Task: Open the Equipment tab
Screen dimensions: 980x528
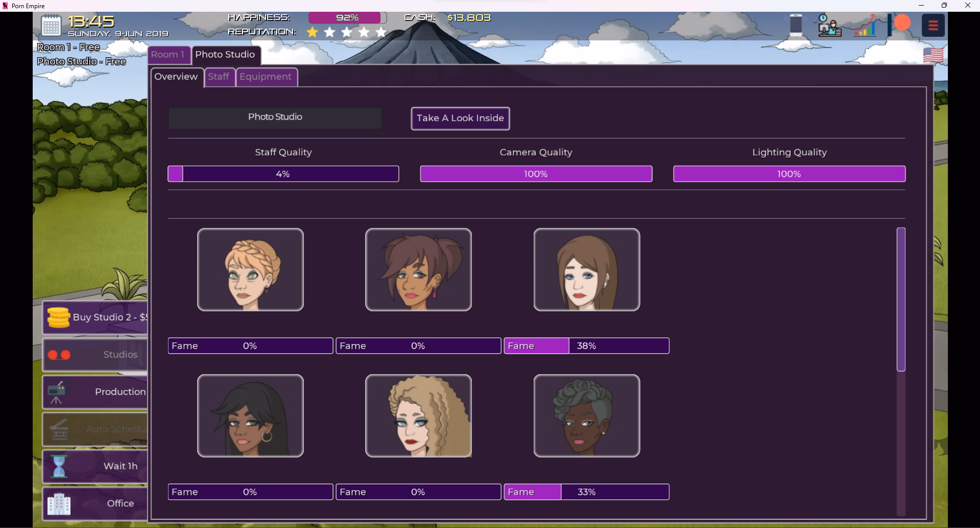Action: [266, 77]
